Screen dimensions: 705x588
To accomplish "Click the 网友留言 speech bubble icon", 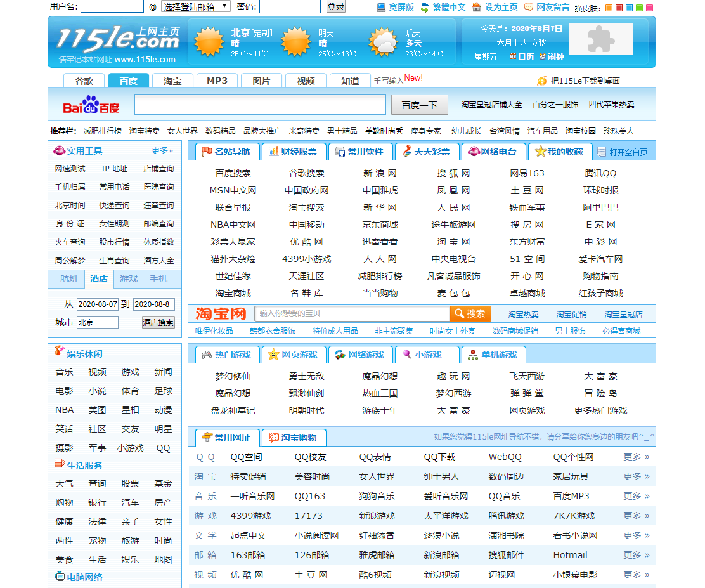I will (x=529, y=7).
